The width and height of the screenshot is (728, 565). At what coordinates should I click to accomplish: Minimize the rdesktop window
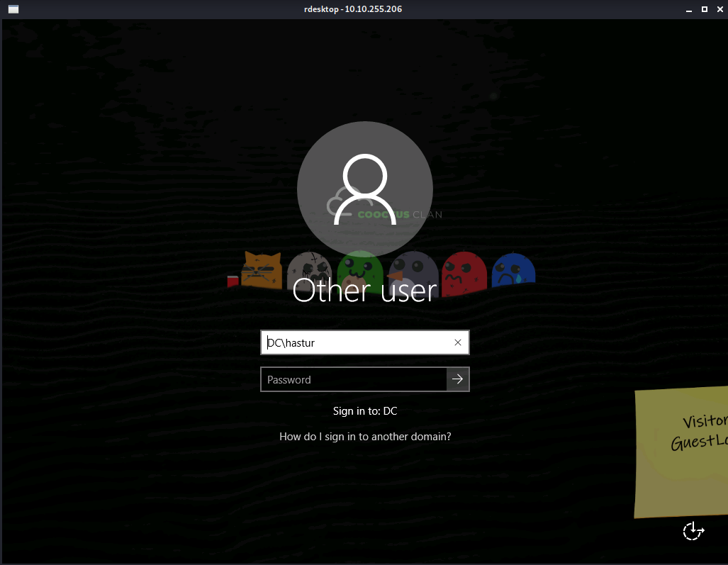point(688,9)
